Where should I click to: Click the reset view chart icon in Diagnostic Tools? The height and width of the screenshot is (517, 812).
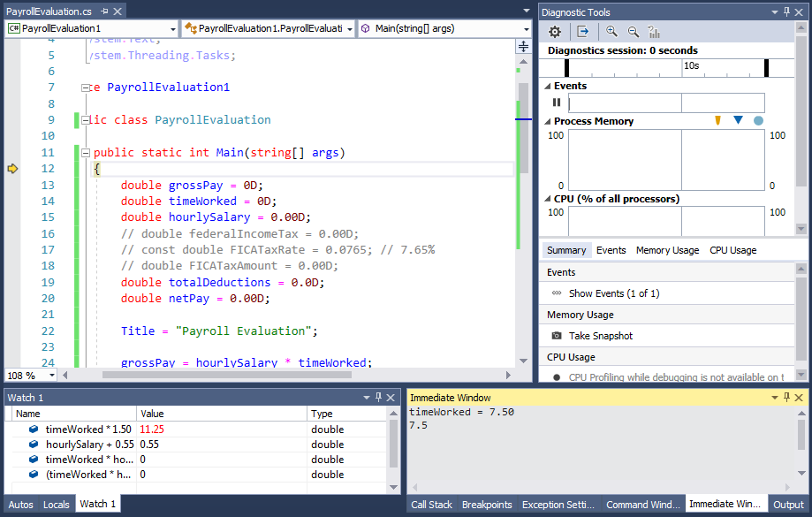tap(654, 32)
